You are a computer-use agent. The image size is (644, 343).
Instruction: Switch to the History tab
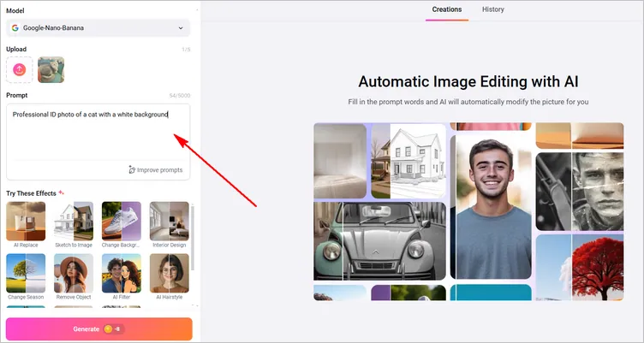[493, 9]
